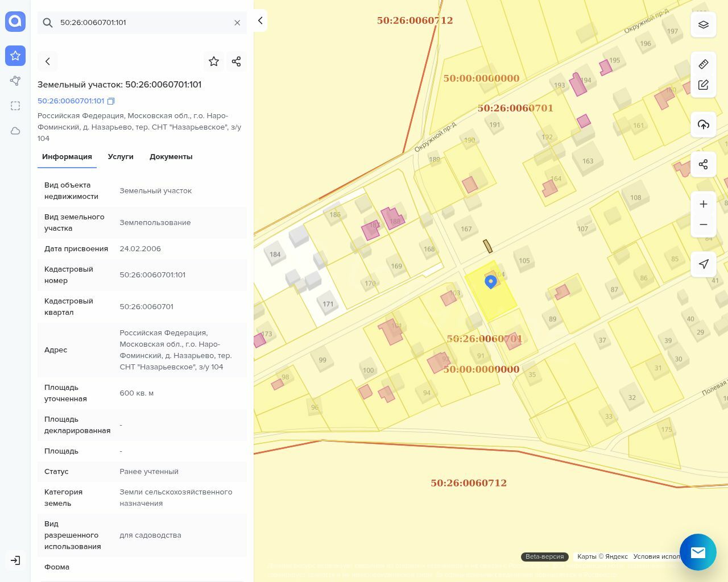Zoom in with the plus button
The height and width of the screenshot is (582, 728).
[x=704, y=204]
